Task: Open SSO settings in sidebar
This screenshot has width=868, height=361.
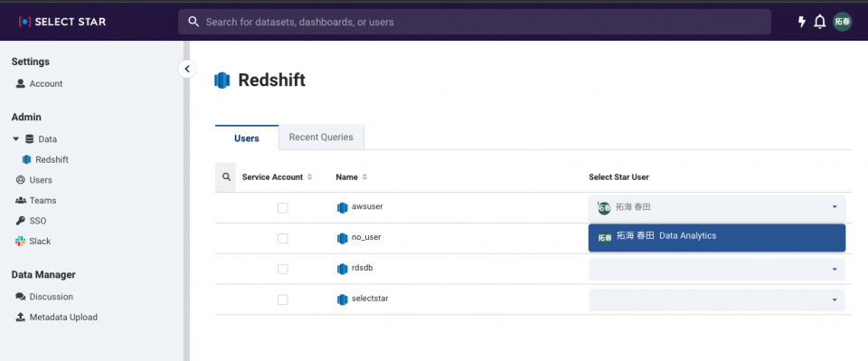Action: coord(31,221)
